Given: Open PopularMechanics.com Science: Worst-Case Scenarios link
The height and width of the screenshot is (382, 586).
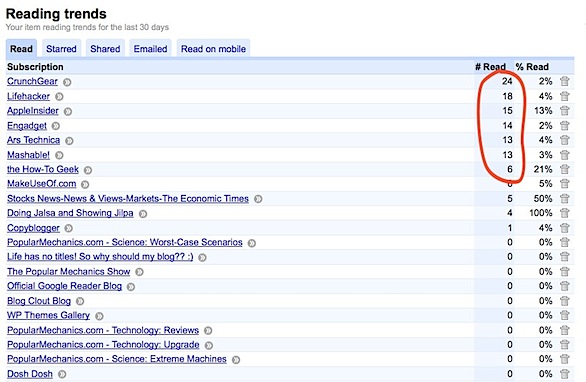Looking at the screenshot, I should (125, 242).
